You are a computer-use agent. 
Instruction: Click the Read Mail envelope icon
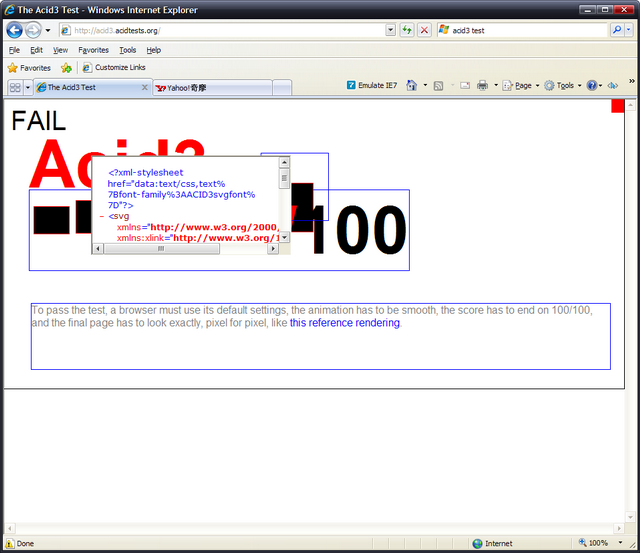[465, 86]
